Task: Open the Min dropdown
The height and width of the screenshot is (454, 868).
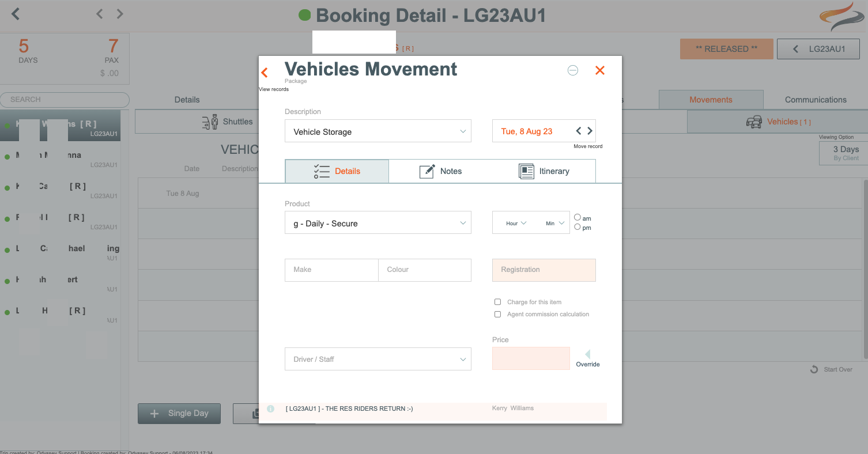Action: point(555,223)
